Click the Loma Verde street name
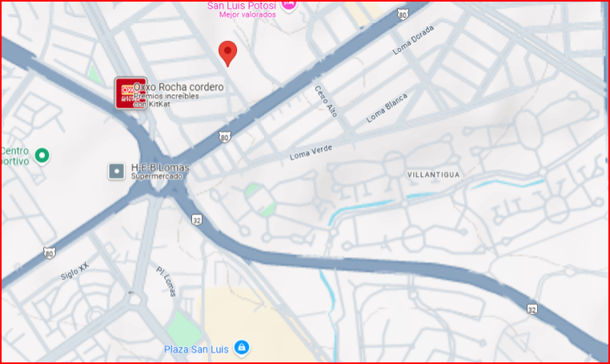The height and width of the screenshot is (364, 610). [311, 152]
